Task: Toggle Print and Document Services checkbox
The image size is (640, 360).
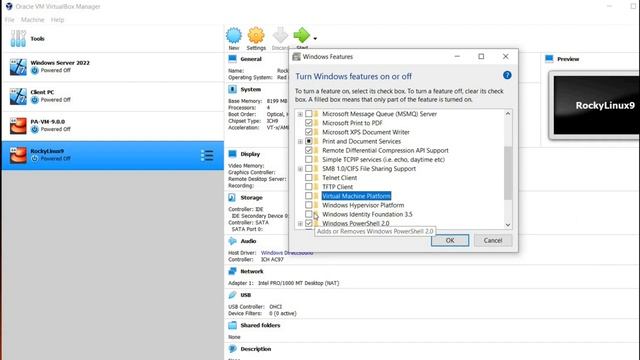Action: click(x=309, y=141)
